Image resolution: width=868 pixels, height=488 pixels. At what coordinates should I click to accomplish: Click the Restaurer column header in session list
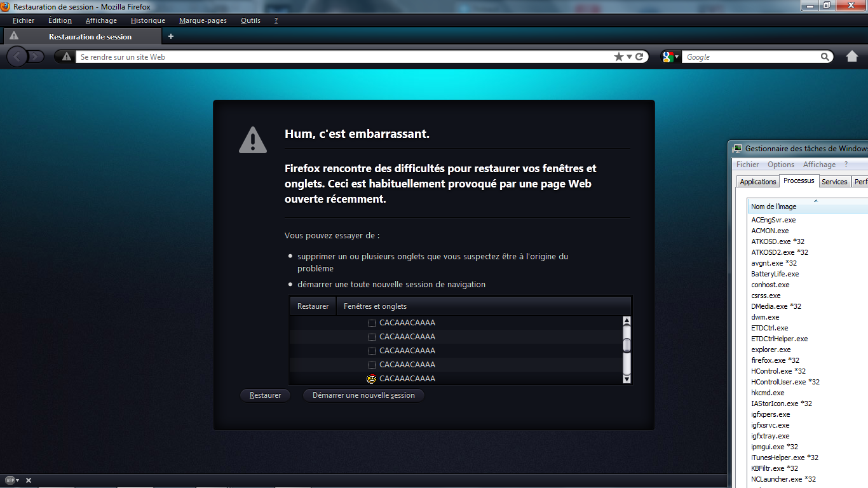point(313,306)
